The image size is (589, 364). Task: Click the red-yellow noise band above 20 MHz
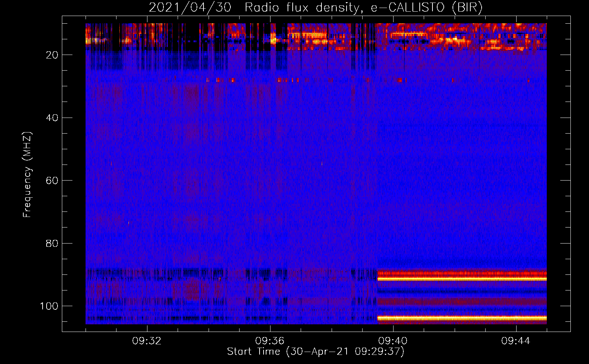click(x=462, y=36)
